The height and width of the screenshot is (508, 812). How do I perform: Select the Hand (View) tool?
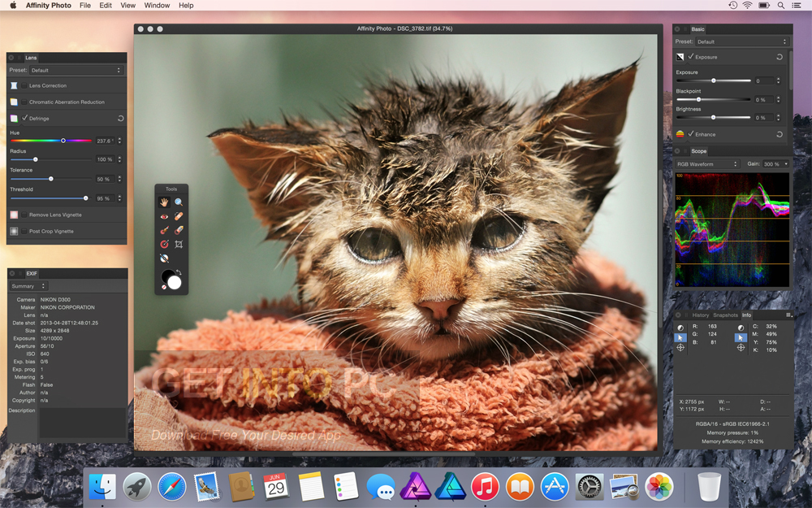164,202
